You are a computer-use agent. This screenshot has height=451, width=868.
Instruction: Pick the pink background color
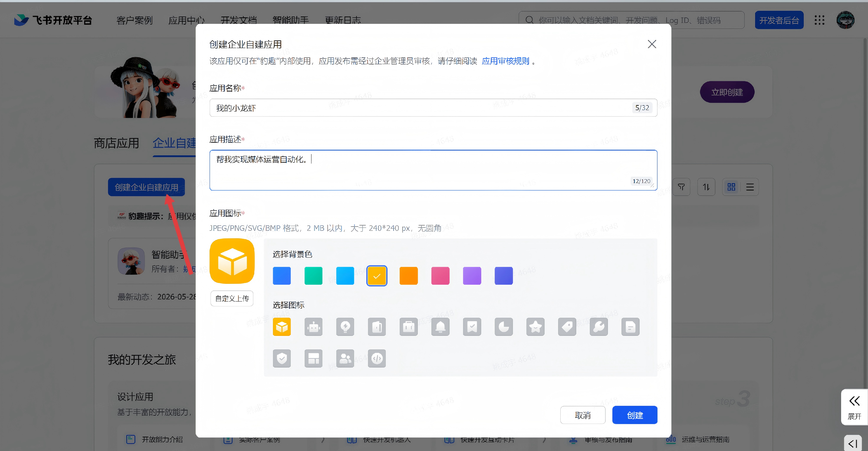440,276
